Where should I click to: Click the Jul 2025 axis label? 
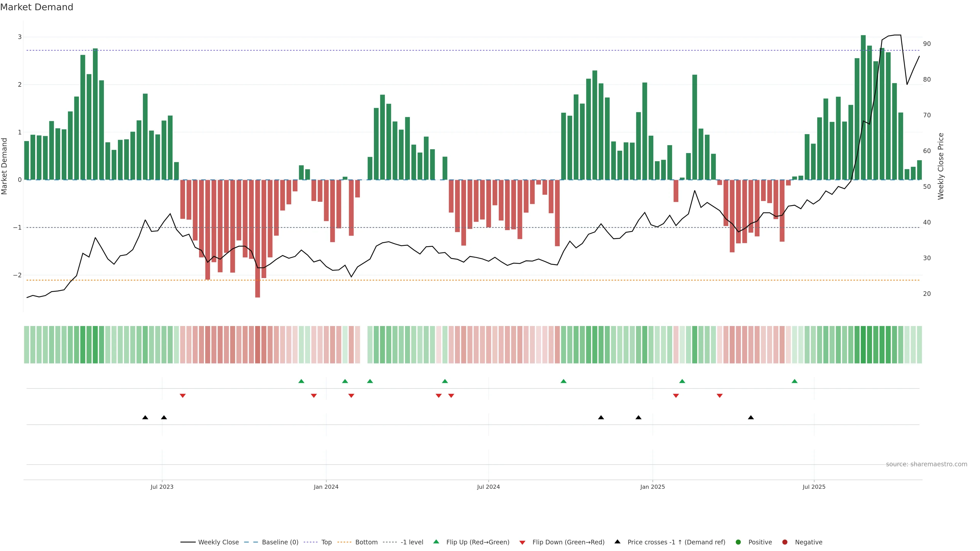click(814, 487)
